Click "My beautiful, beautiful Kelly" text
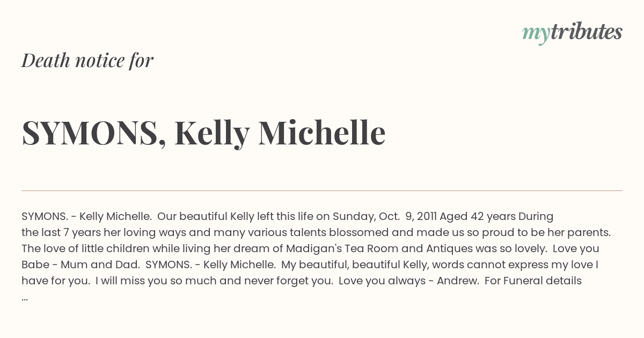The height and width of the screenshot is (338, 644). [352, 264]
